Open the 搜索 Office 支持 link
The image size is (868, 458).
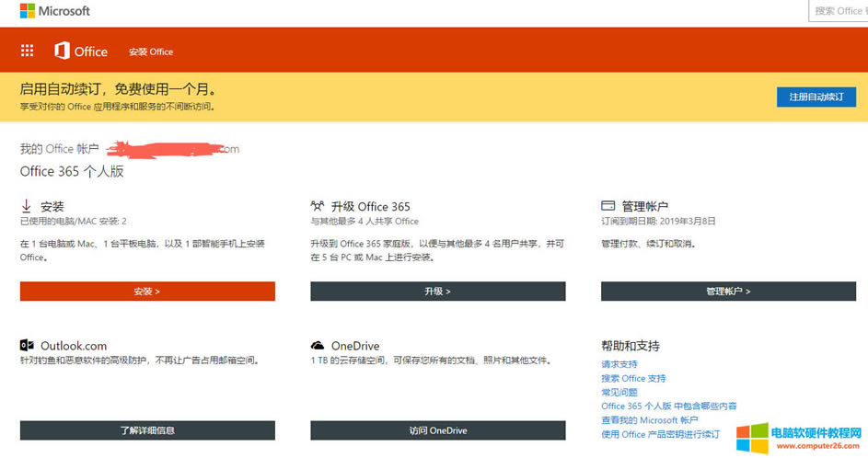[x=633, y=378]
